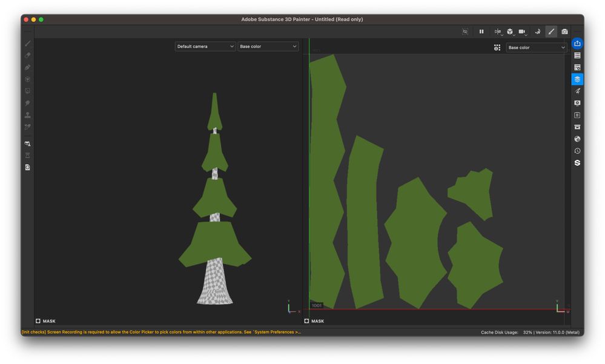
Task: Open the Substance S icon panel
Action: 577,163
